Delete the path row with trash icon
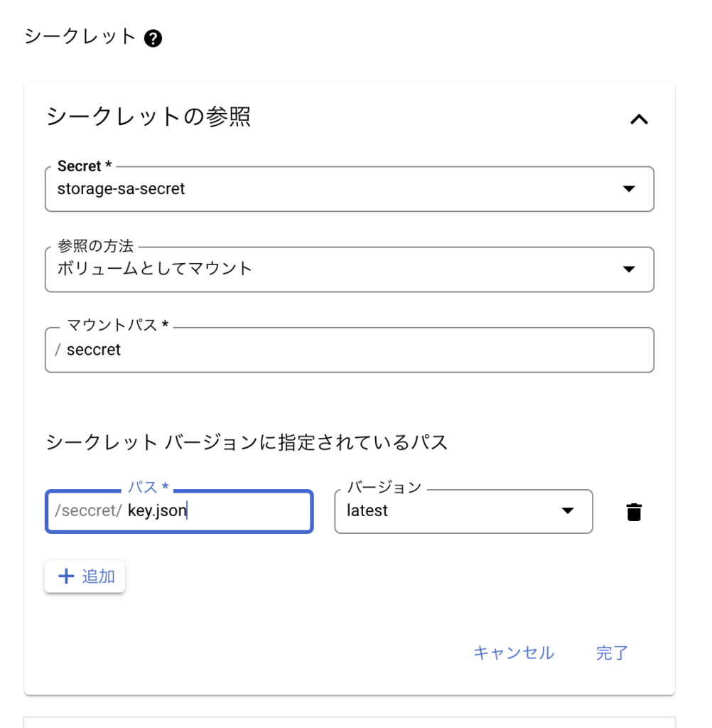Screen dimensions: 712x728 (x=634, y=512)
